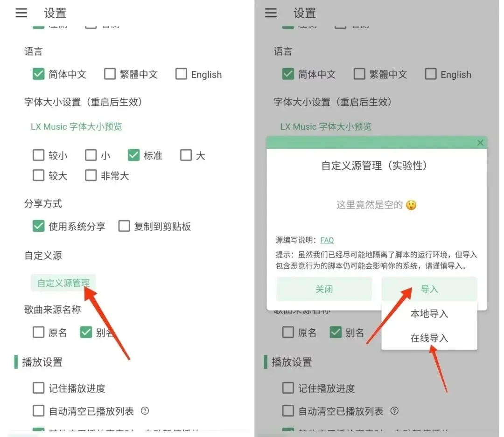Click the 关闭 button in dialog

tap(324, 289)
